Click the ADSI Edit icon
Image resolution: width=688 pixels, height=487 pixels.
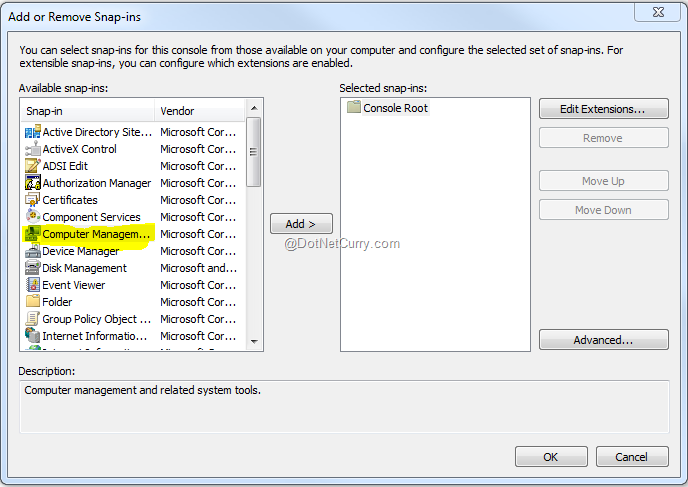coord(32,166)
